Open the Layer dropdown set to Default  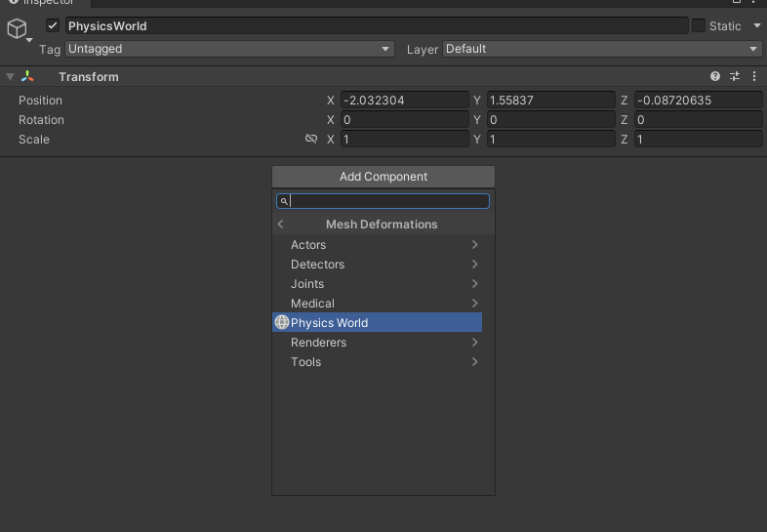coord(602,49)
